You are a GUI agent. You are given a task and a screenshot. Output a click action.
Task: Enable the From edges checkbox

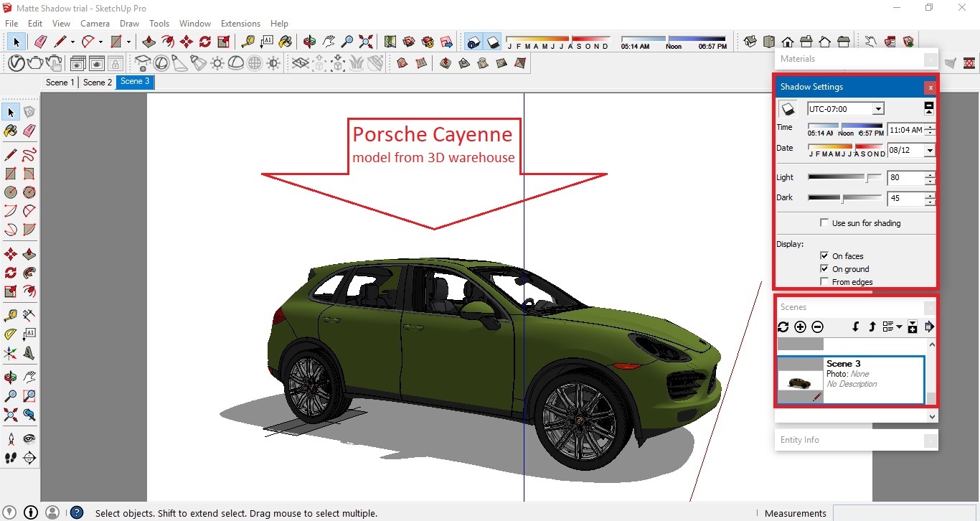824,281
